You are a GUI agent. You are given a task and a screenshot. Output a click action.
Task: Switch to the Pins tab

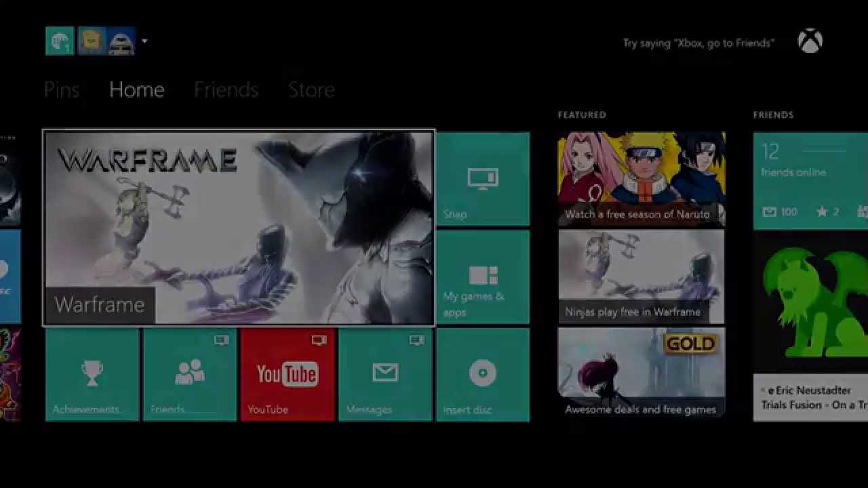pyautogui.click(x=61, y=90)
